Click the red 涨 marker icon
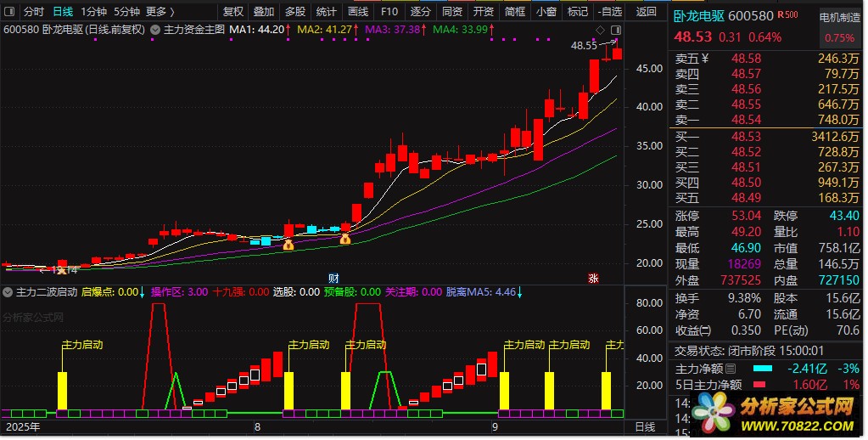 593,279
